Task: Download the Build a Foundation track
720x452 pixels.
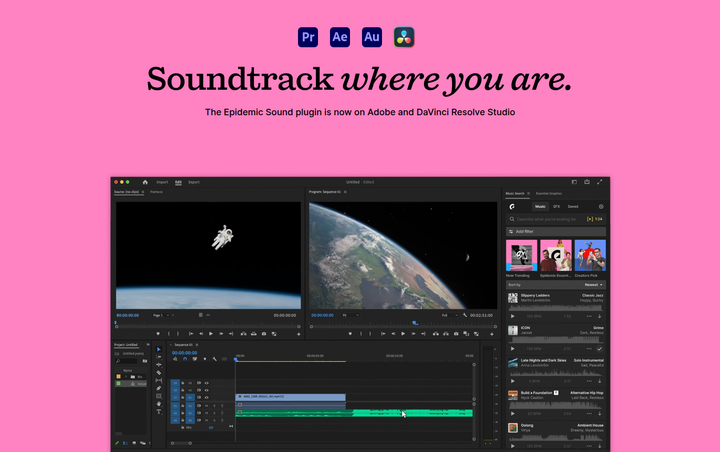Action: pyautogui.click(x=599, y=413)
